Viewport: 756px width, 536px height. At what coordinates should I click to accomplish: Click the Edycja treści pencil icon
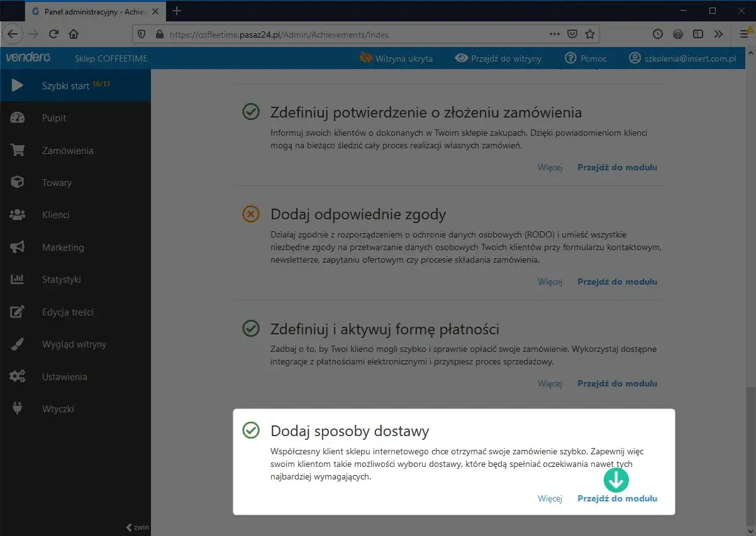[18, 312]
